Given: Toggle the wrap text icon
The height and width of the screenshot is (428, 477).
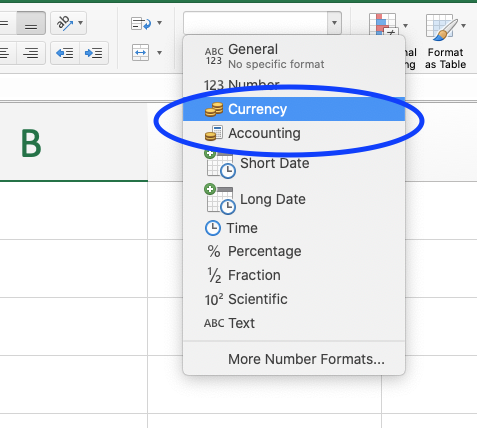Looking at the screenshot, I should click(141, 24).
